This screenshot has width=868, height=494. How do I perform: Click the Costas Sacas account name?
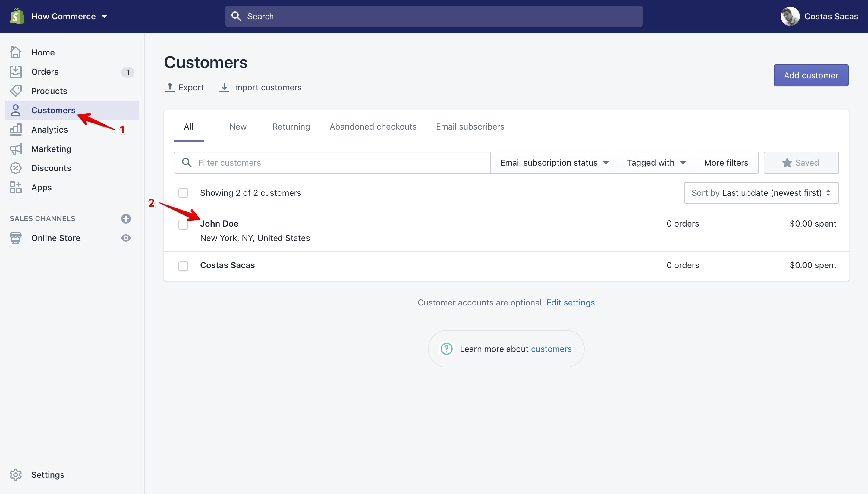tap(831, 16)
